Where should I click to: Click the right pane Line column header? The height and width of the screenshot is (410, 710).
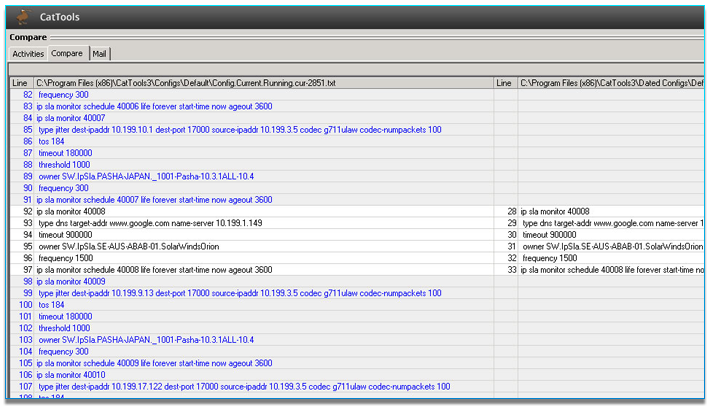[505, 83]
